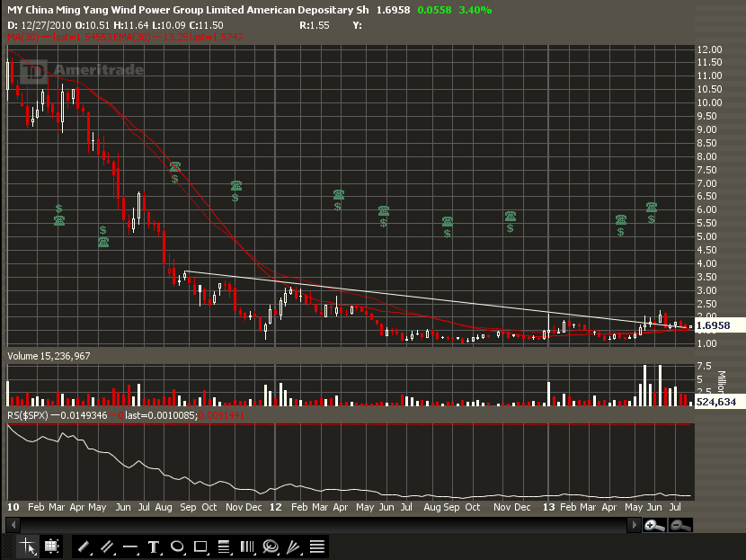The image size is (746, 560).
Task: Pick the parallel channel lines tool
Action: 107,547
